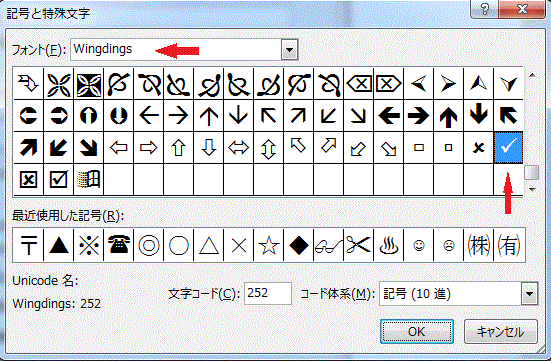551x361 pixels.
Task: Select the (株) recent symbol
Action: click(478, 245)
